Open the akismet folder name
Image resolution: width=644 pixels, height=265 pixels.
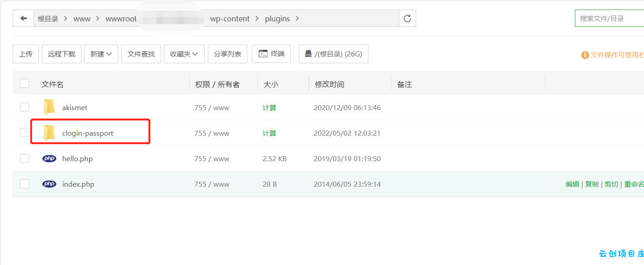click(75, 108)
